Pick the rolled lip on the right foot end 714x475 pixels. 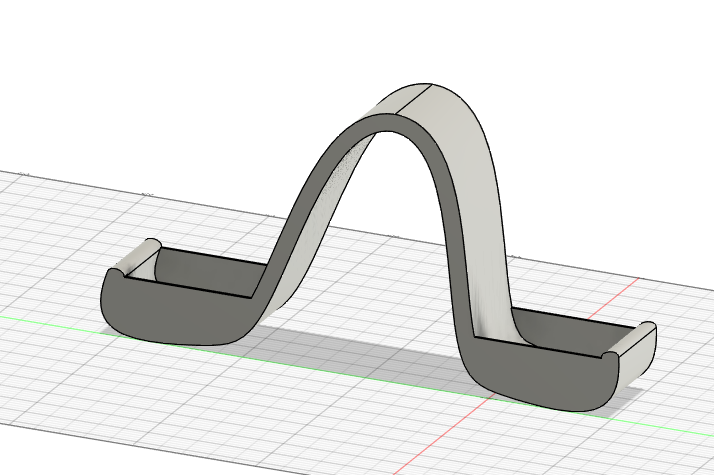coord(633,340)
